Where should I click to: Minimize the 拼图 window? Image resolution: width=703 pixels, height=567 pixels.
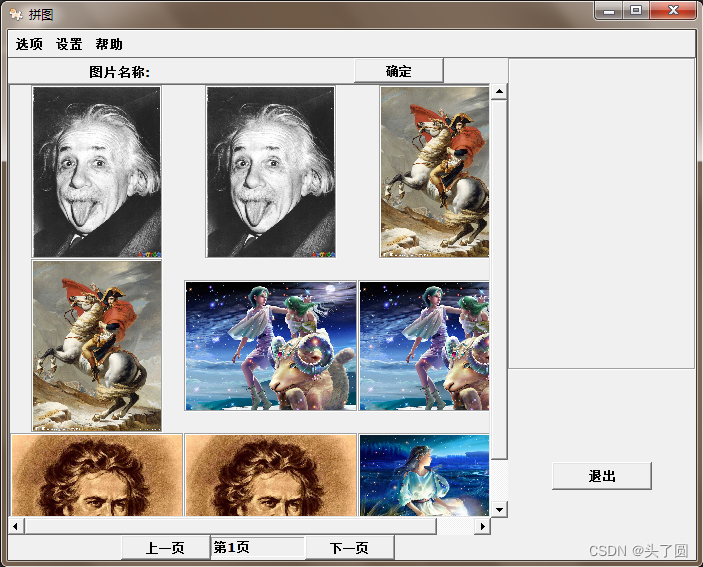tap(609, 10)
